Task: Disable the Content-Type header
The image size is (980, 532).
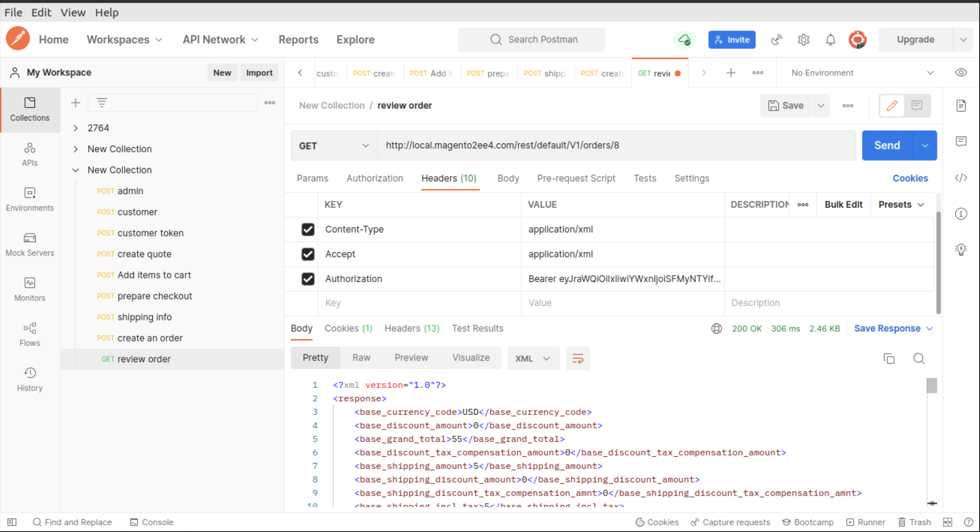Action: (308, 229)
